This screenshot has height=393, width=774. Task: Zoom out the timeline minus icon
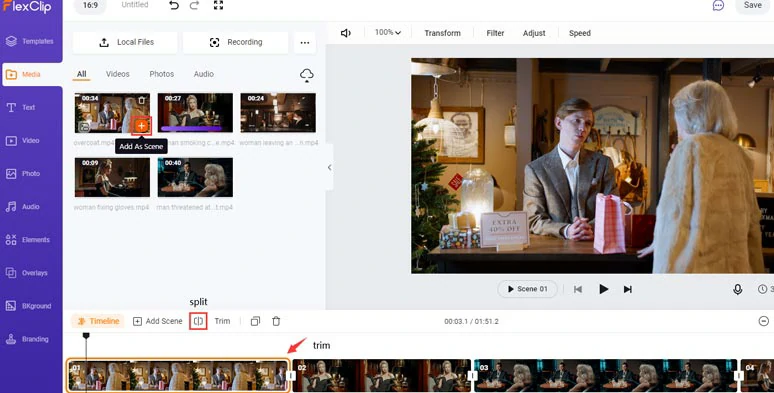click(764, 321)
